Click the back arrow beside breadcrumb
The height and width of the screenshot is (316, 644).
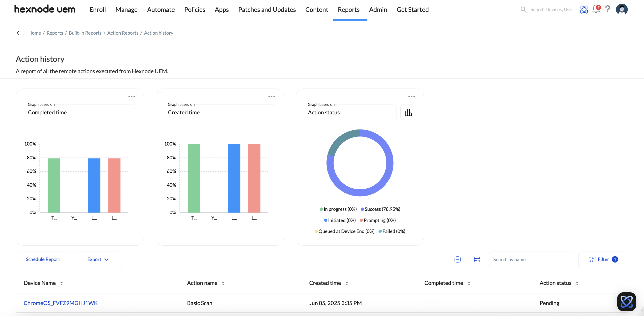[x=19, y=33]
